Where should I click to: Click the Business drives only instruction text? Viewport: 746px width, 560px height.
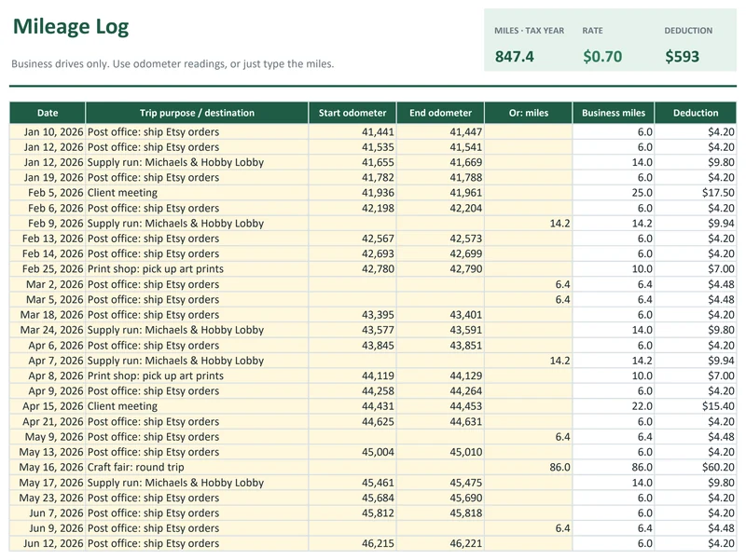click(x=173, y=63)
